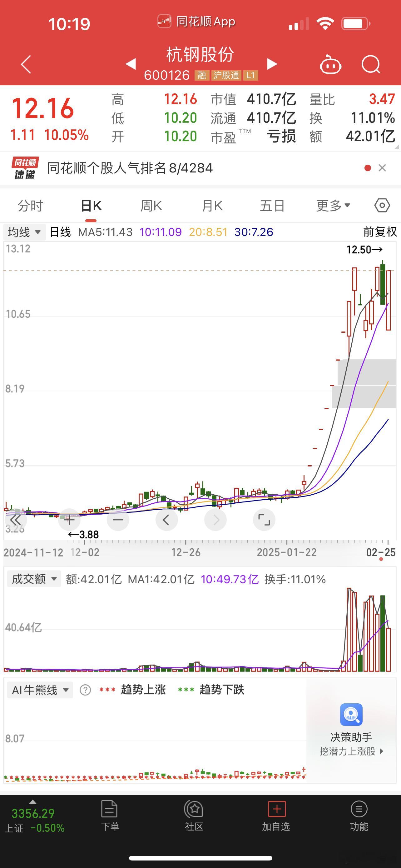Open the 同花顺速递 logo
401x868 pixels.
(x=25, y=168)
